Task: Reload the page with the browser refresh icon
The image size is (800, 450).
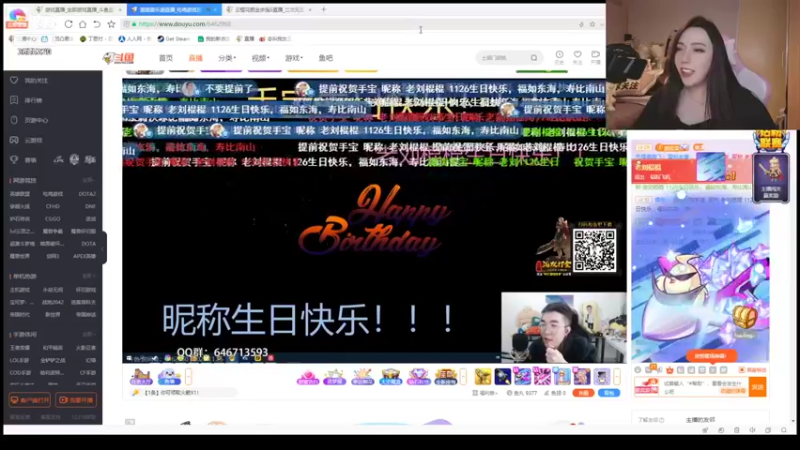Action: click(x=68, y=24)
